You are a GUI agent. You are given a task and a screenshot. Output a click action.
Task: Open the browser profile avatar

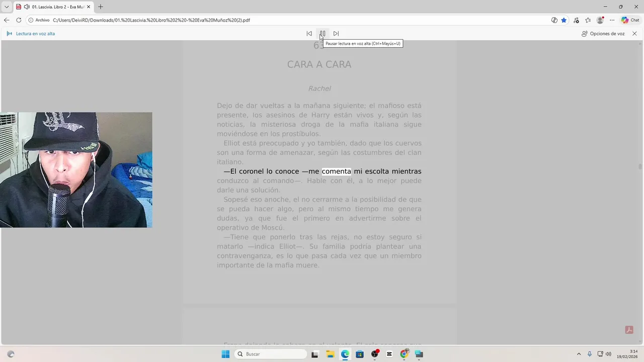(600, 20)
